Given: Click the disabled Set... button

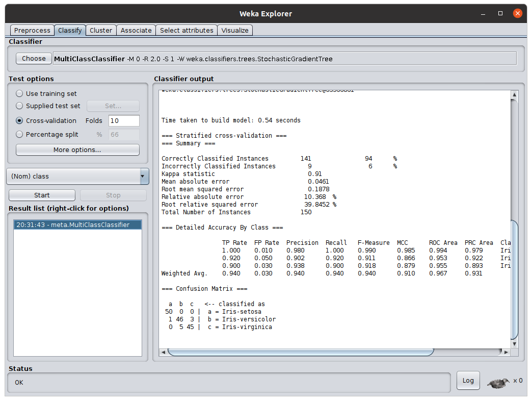Looking at the screenshot, I should coord(113,106).
